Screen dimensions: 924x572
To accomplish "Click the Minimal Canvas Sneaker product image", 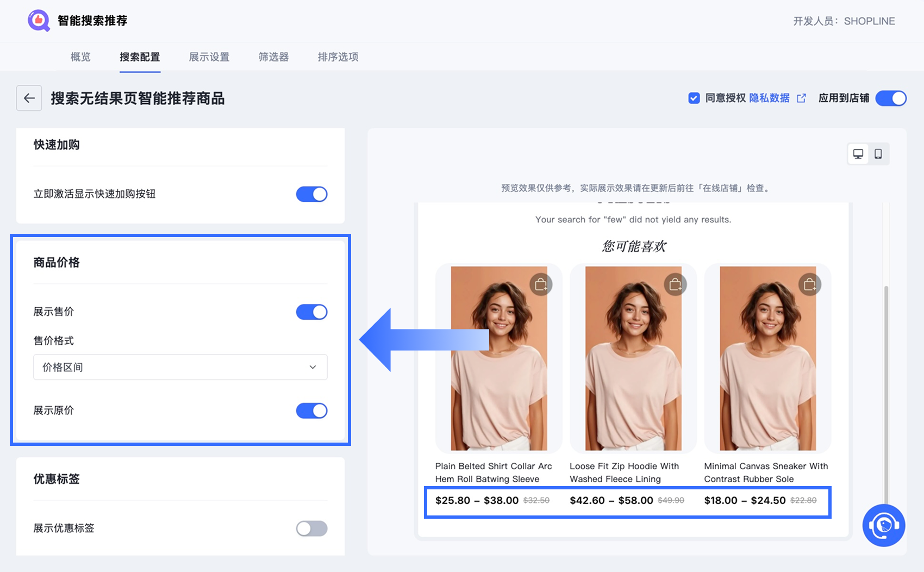I will [x=768, y=358].
